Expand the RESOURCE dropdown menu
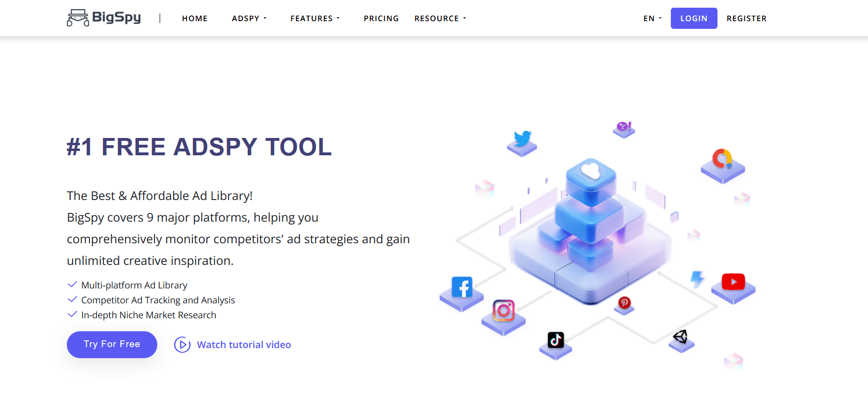This screenshot has width=868, height=412. coord(440,18)
